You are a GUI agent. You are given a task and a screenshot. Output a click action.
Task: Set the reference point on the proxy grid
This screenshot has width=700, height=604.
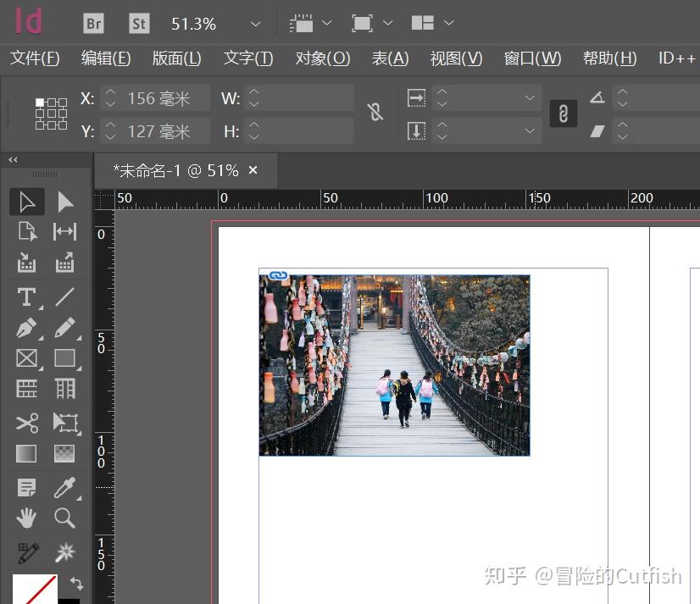pyautogui.click(x=51, y=112)
